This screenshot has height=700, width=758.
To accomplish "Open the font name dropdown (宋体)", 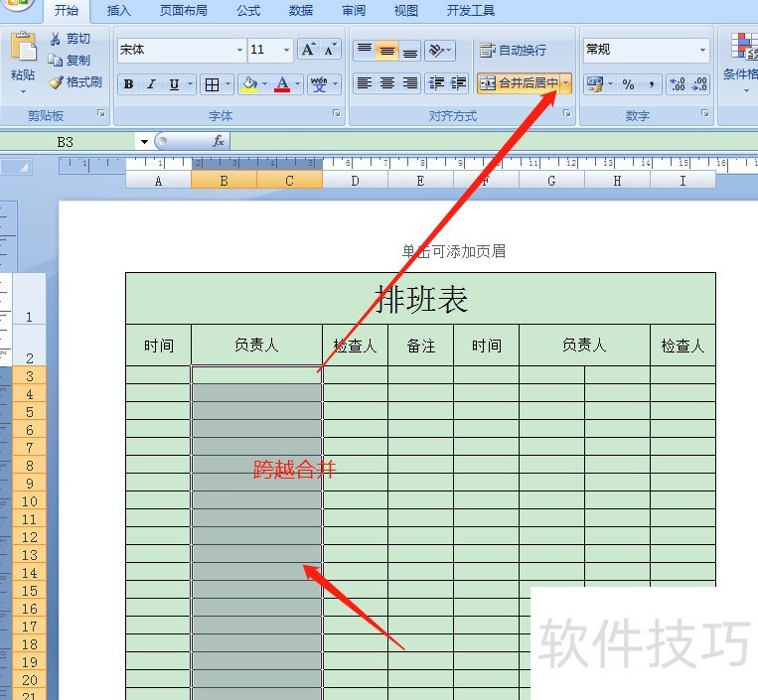I will tap(239, 50).
